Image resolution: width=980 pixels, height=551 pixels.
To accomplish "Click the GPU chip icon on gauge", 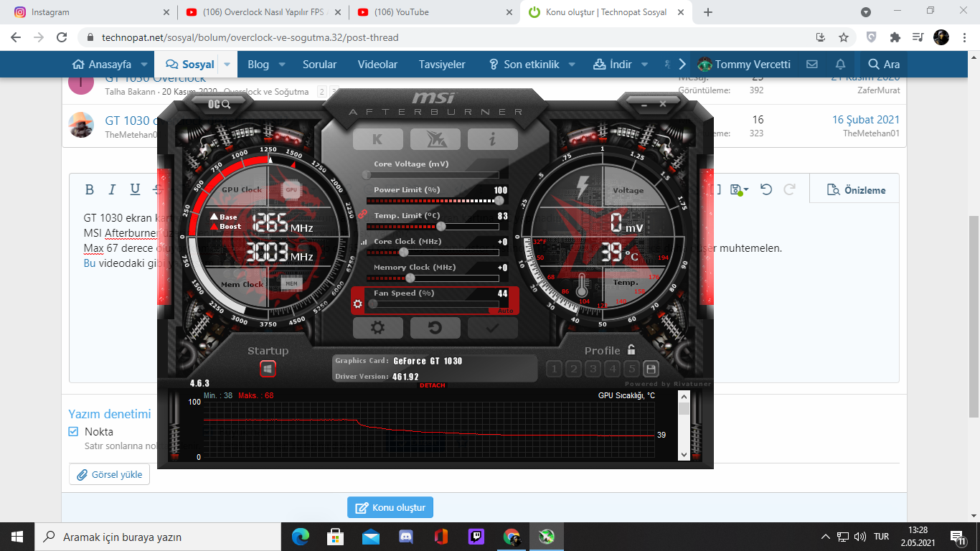I will click(291, 190).
